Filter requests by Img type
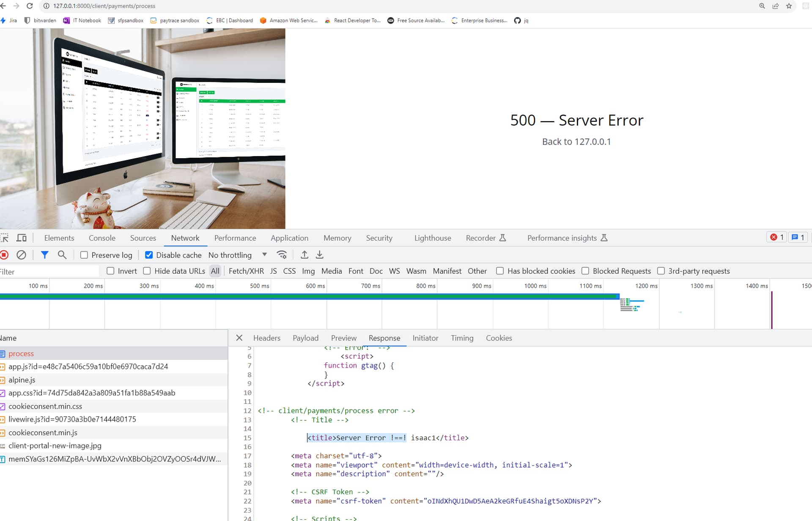 (x=308, y=271)
